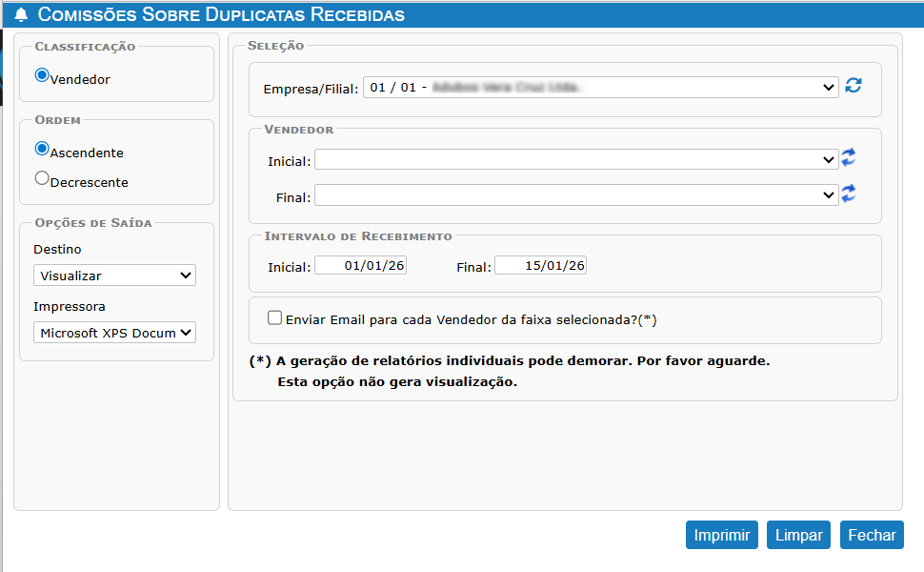Image resolution: width=924 pixels, height=572 pixels.
Task: Choose Decrescente order option
Action: click(42, 178)
